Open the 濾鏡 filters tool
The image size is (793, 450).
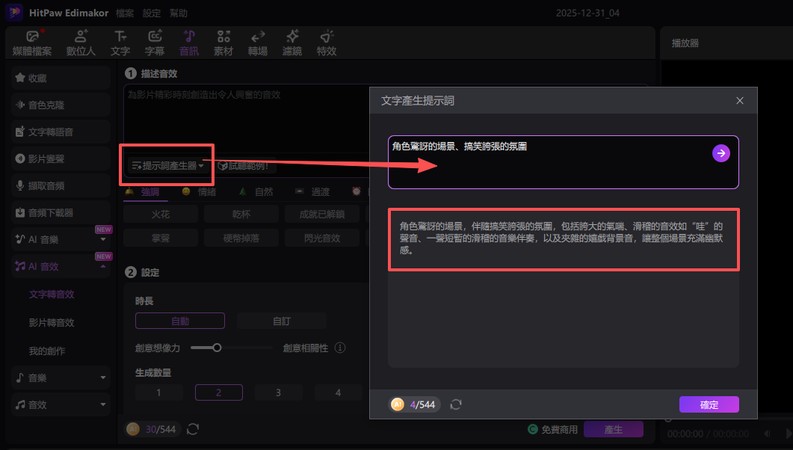tap(292, 43)
